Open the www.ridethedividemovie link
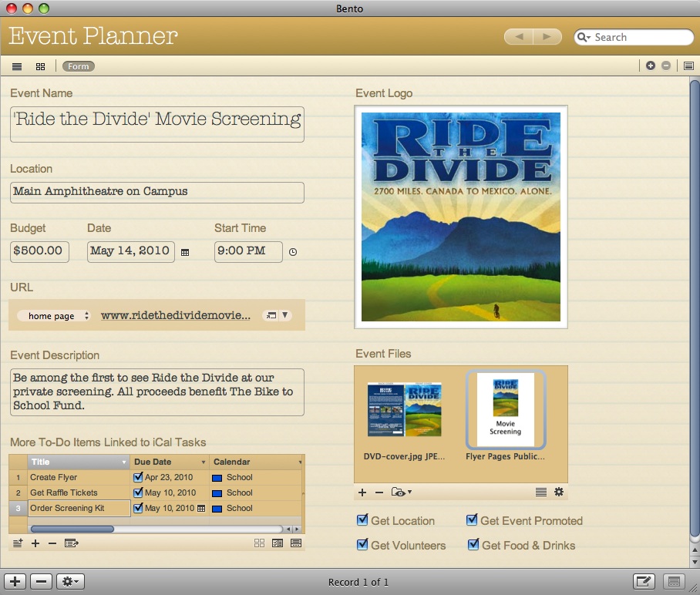The width and height of the screenshot is (700, 595). [176, 315]
